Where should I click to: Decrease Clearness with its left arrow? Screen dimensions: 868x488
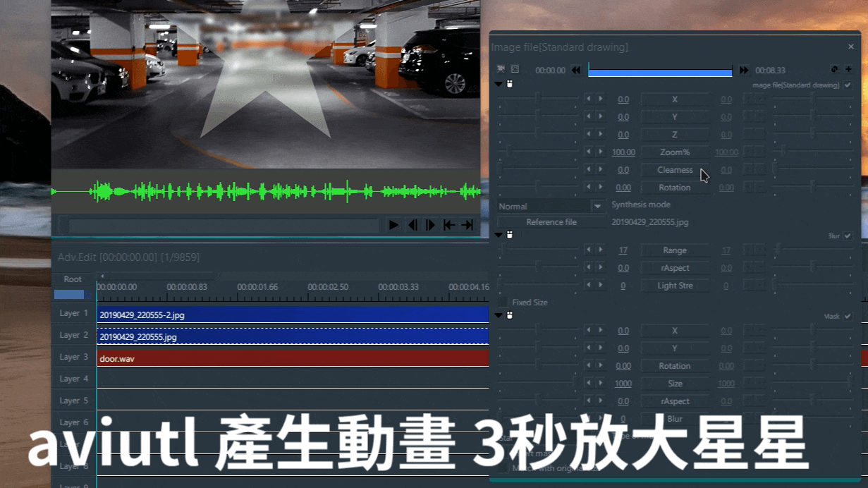(x=589, y=169)
